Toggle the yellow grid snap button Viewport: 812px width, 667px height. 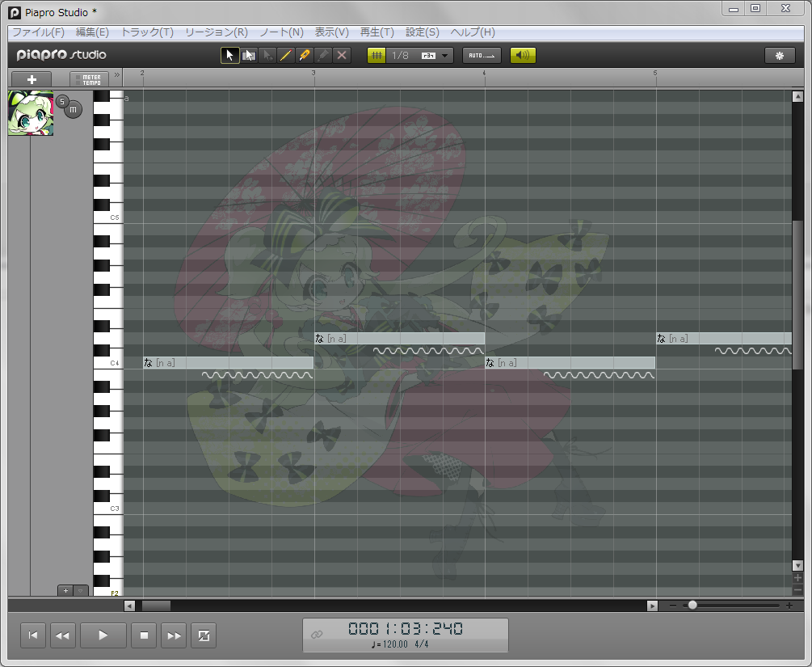377,56
